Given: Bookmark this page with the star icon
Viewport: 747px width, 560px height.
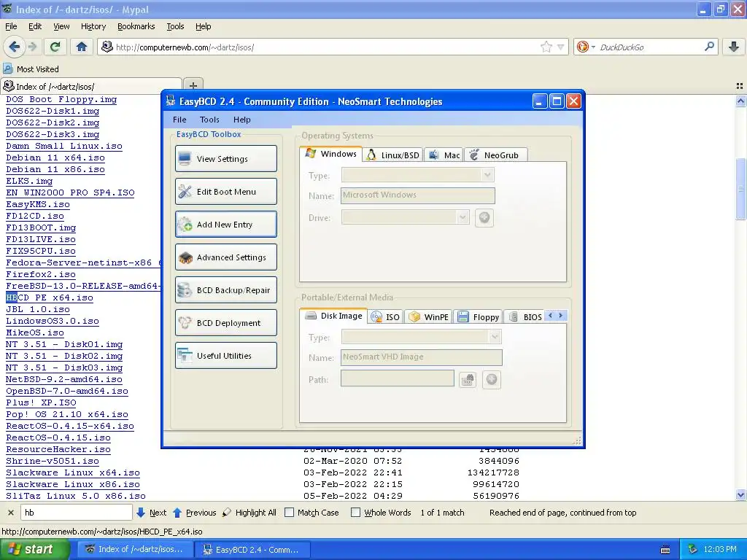Looking at the screenshot, I should click(x=546, y=47).
